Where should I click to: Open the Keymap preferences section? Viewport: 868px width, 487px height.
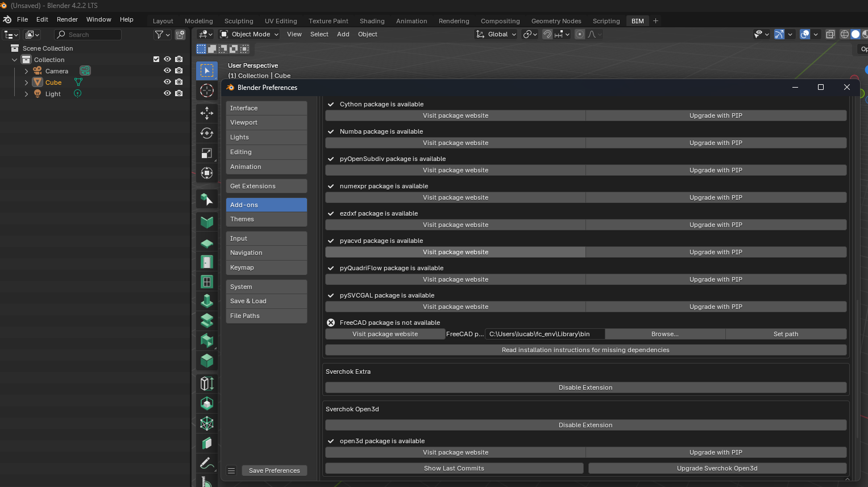point(267,267)
